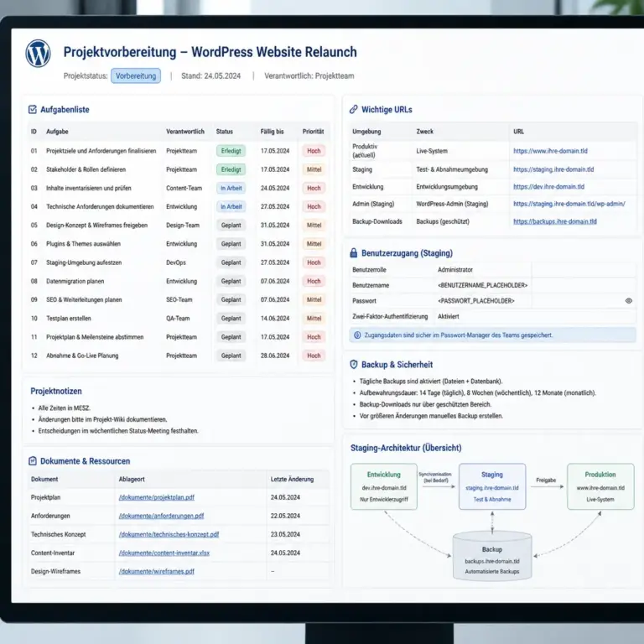Click the WordPress logo icon
This screenshot has height=644, width=644.
click(38, 54)
